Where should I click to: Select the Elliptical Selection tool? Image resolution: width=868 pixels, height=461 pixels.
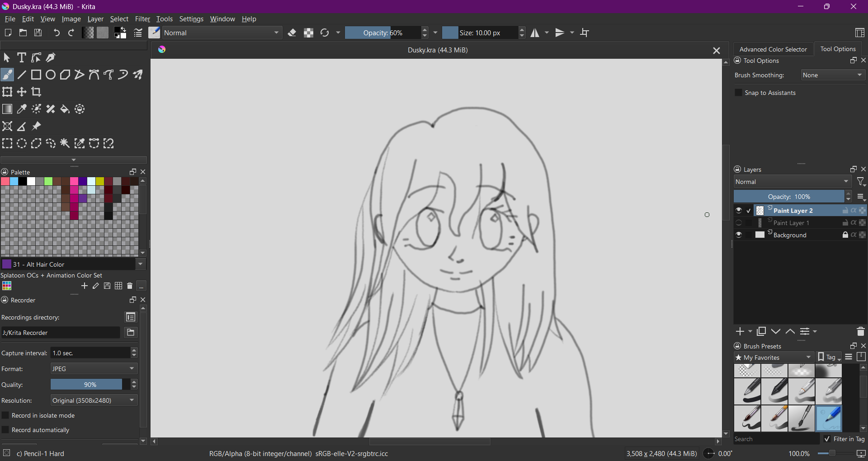pyautogui.click(x=22, y=143)
